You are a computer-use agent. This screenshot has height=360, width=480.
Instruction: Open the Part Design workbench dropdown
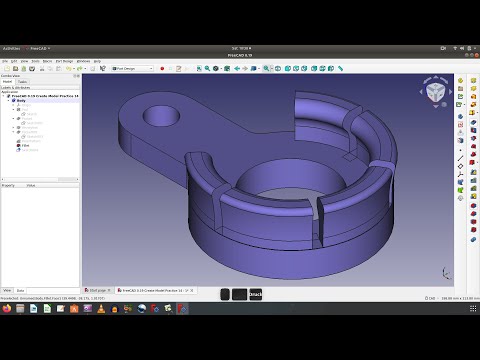pos(132,68)
